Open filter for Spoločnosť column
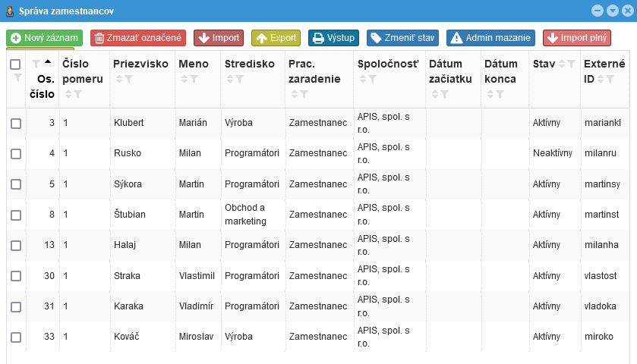 pyautogui.click(x=373, y=80)
